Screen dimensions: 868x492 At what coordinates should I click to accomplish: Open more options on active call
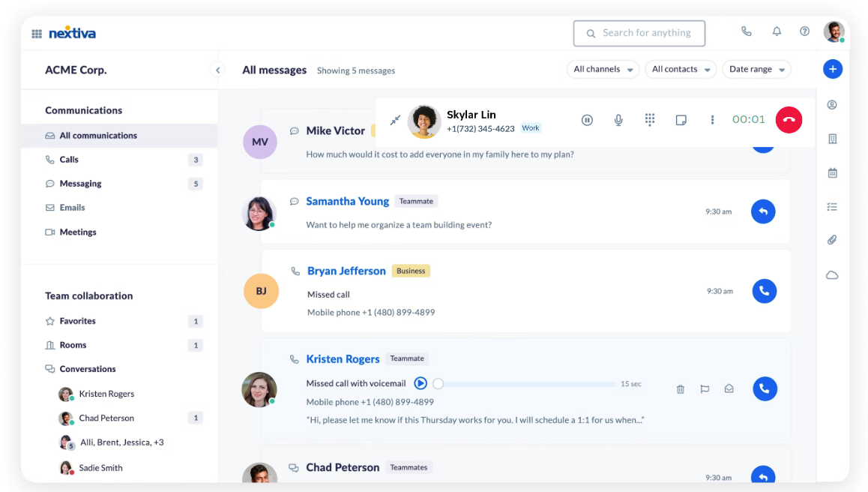[712, 120]
